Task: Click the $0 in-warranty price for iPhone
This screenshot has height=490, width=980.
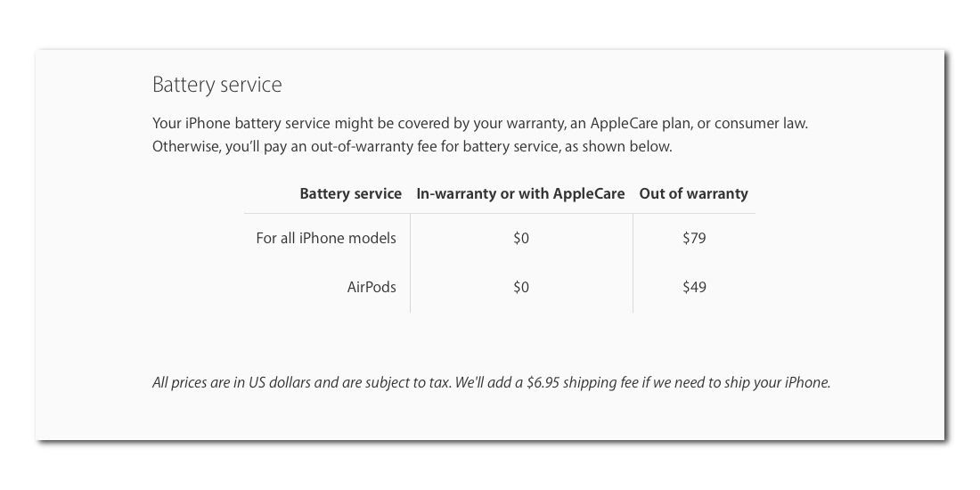Action: tap(520, 238)
